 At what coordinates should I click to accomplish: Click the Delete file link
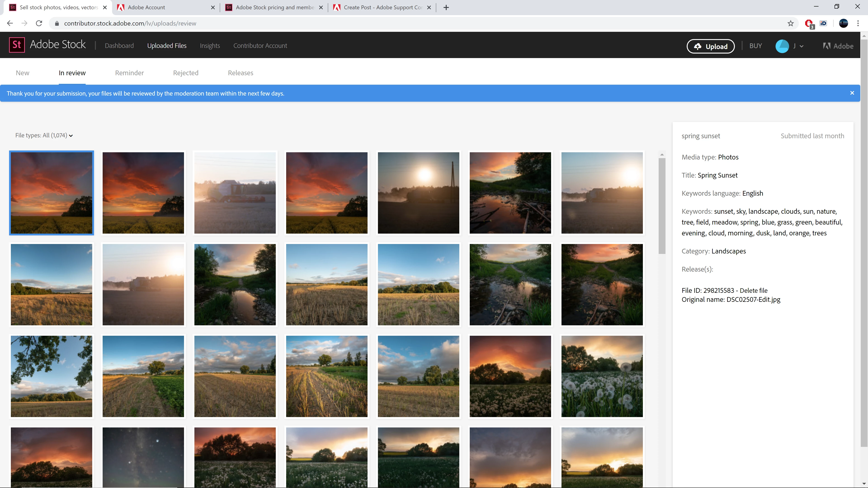click(x=753, y=290)
